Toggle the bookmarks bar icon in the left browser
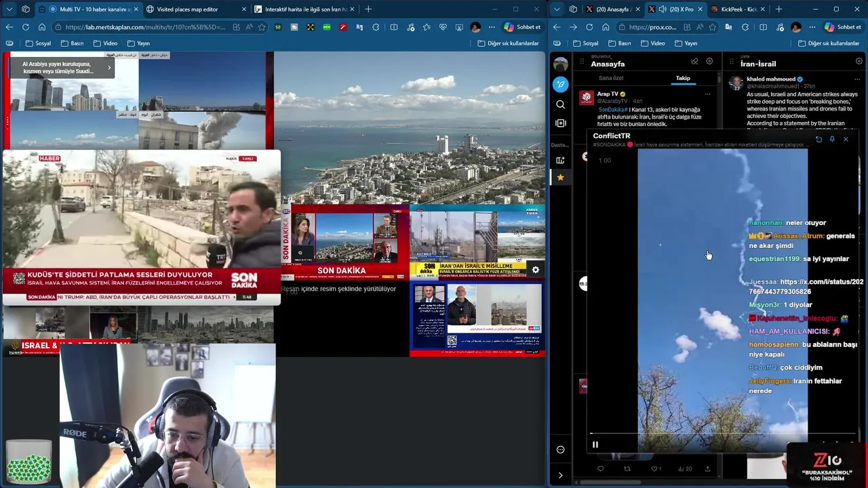868x488 pixels. (x=9, y=43)
